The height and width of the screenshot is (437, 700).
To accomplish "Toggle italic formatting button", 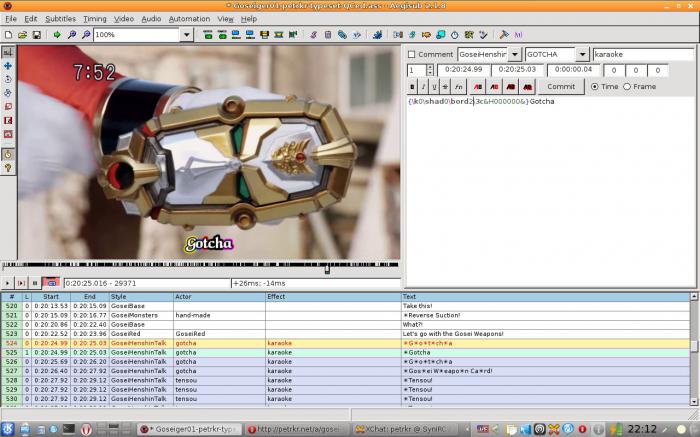I will coord(423,87).
